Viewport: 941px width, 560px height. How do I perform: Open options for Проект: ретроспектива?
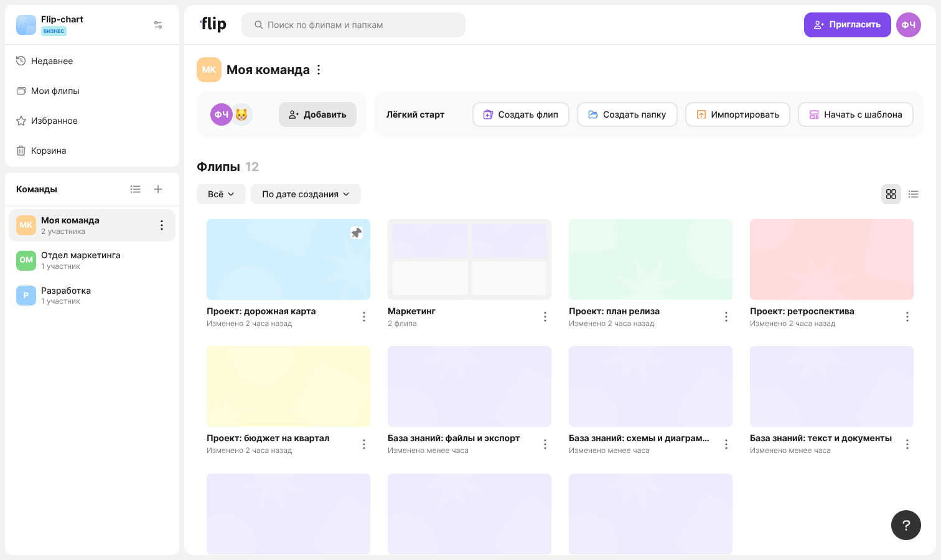[907, 317]
